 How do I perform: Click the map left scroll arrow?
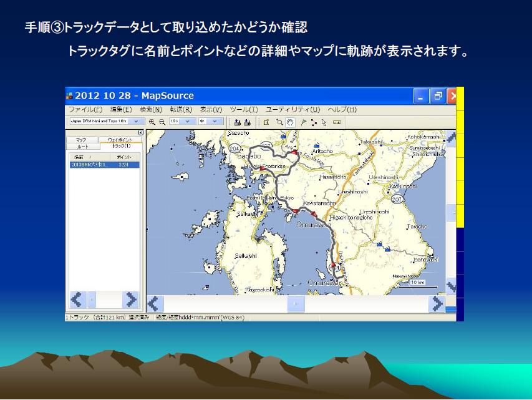155,304
